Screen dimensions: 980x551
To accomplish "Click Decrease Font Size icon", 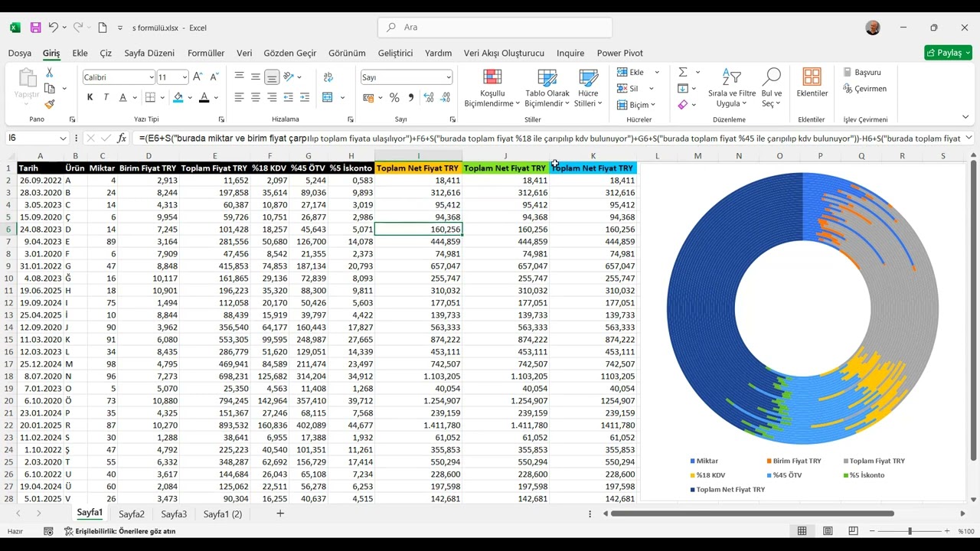I will click(214, 77).
